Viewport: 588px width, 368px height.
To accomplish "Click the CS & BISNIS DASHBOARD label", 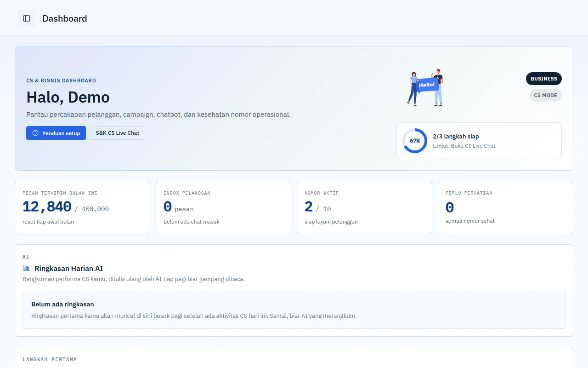I will (x=61, y=80).
